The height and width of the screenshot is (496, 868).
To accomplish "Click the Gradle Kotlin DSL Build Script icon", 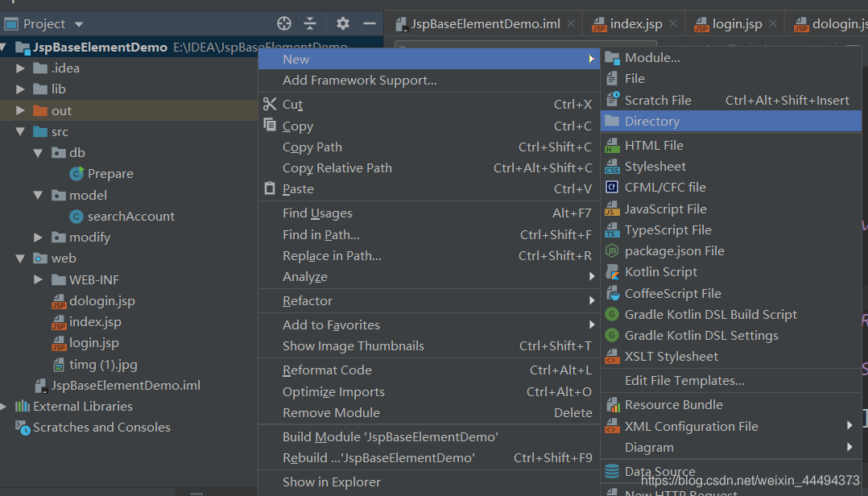I will pyautogui.click(x=612, y=314).
